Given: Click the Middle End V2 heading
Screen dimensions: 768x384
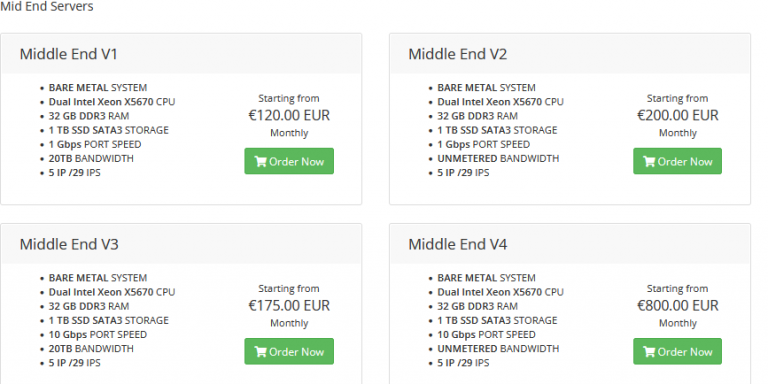Looking at the screenshot, I should pyautogui.click(x=457, y=54).
